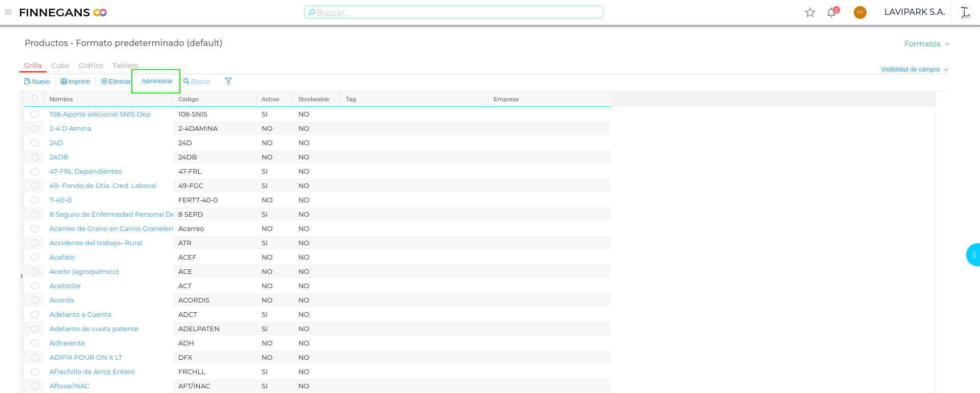Click the Tag column header
Viewport: 980px width, 393px height.
[x=414, y=99]
